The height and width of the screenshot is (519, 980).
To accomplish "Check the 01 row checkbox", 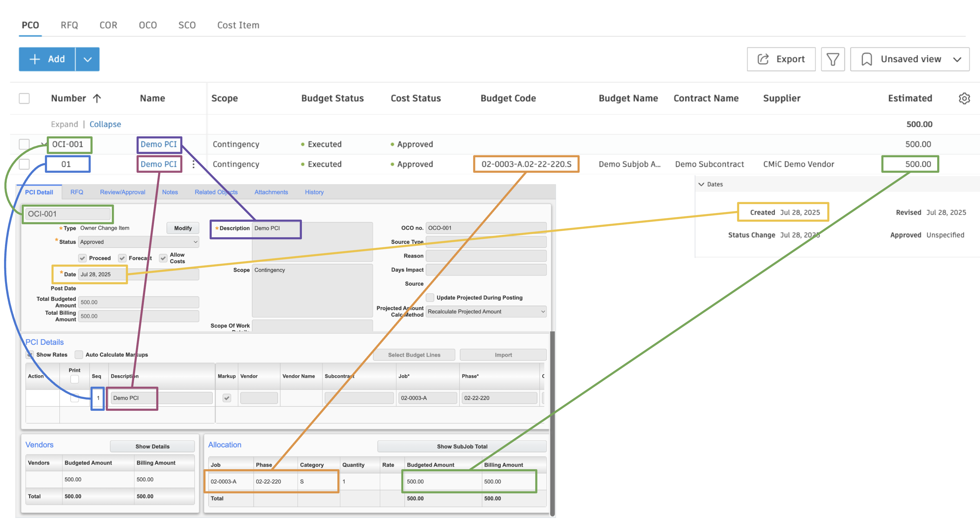I will pos(24,164).
